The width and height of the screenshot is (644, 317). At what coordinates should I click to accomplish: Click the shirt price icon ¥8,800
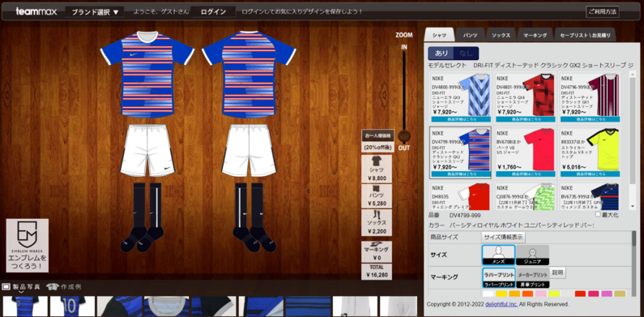(x=376, y=169)
